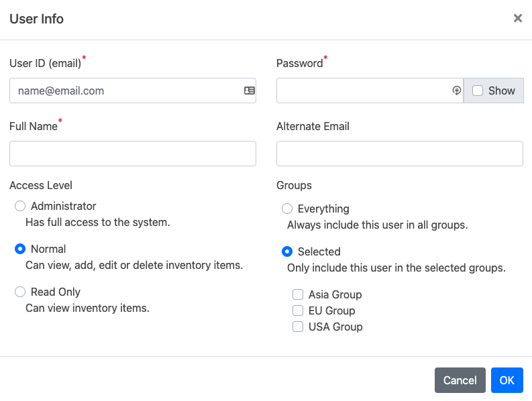The image size is (532, 401).
Task: Click the 'Groups' heading
Action: point(294,185)
